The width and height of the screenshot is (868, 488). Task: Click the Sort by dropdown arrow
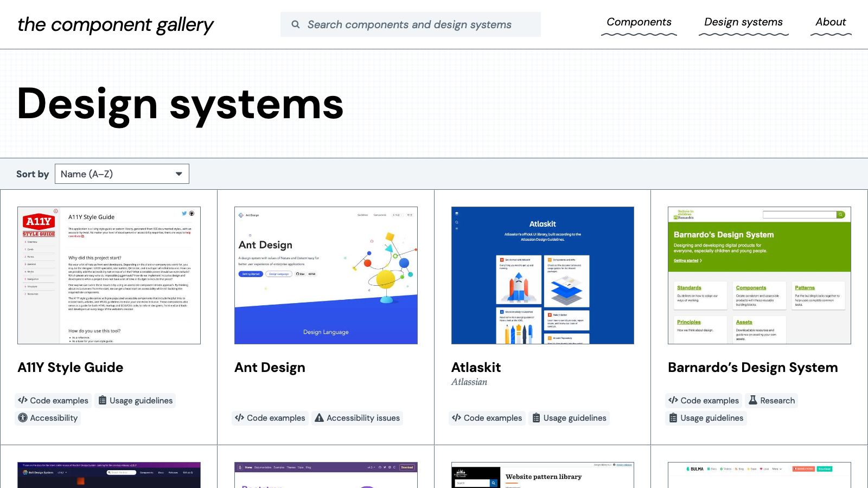(178, 174)
